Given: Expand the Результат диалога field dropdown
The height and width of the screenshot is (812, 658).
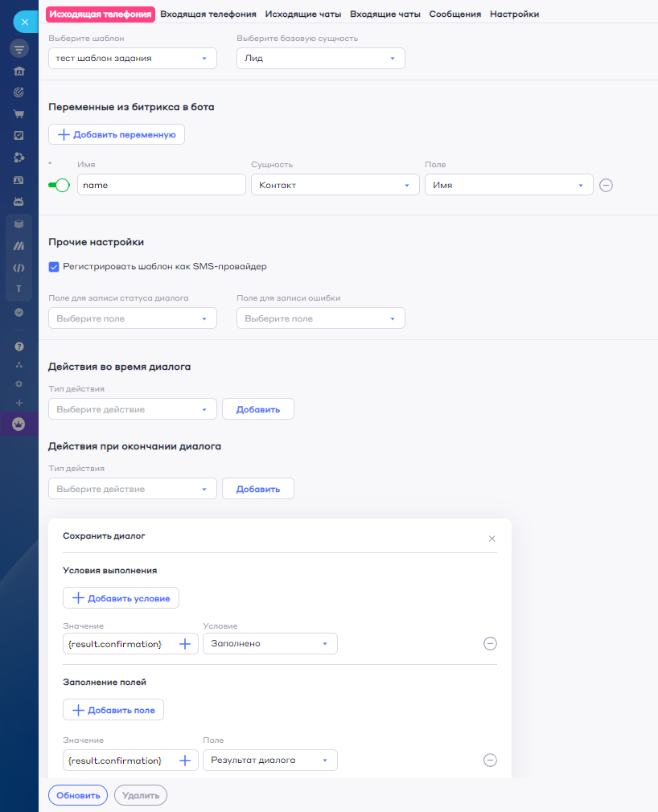Looking at the screenshot, I should pos(269,760).
